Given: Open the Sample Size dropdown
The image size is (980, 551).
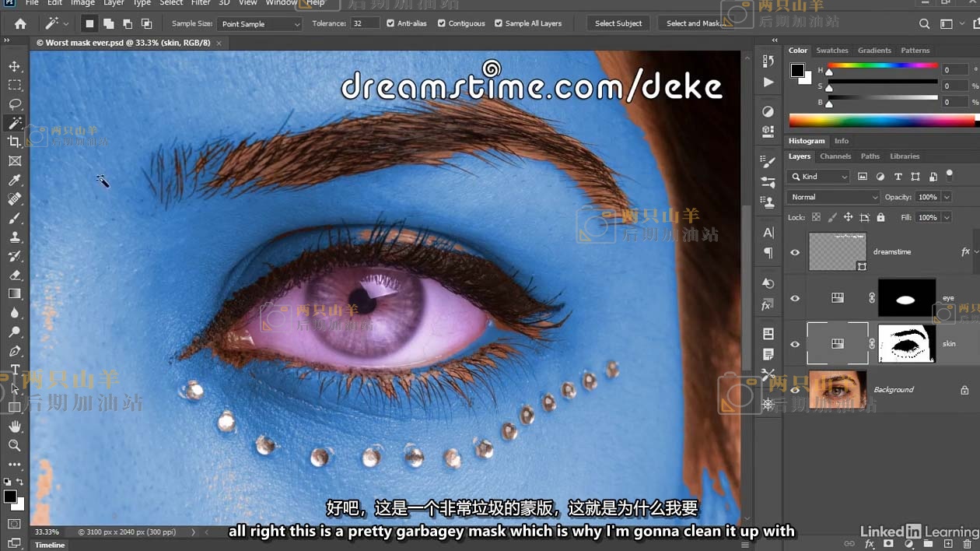Looking at the screenshot, I should (259, 24).
